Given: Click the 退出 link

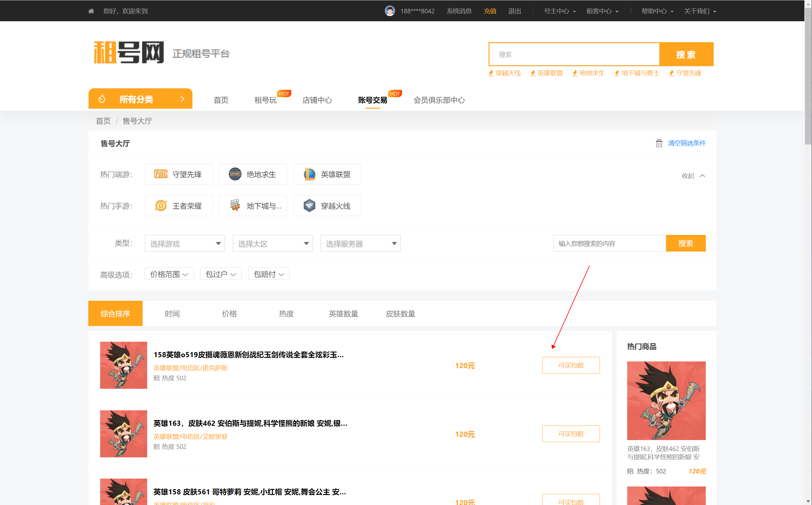Looking at the screenshot, I should (514, 11).
